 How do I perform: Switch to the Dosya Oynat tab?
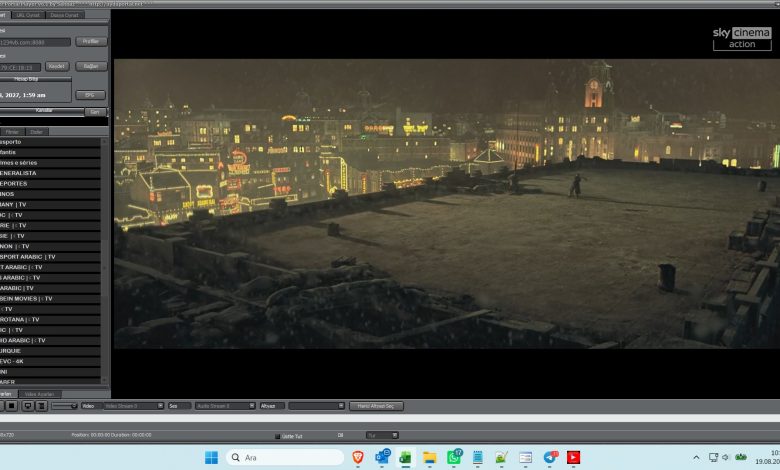click(x=65, y=15)
